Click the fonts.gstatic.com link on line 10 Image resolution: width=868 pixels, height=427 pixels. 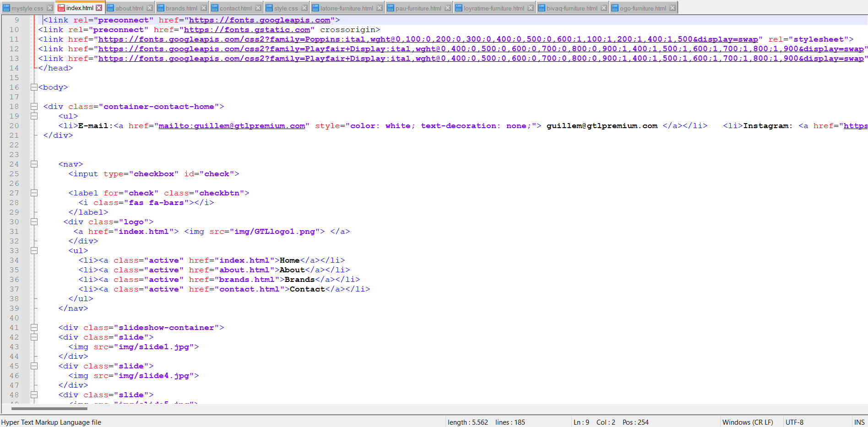(247, 30)
